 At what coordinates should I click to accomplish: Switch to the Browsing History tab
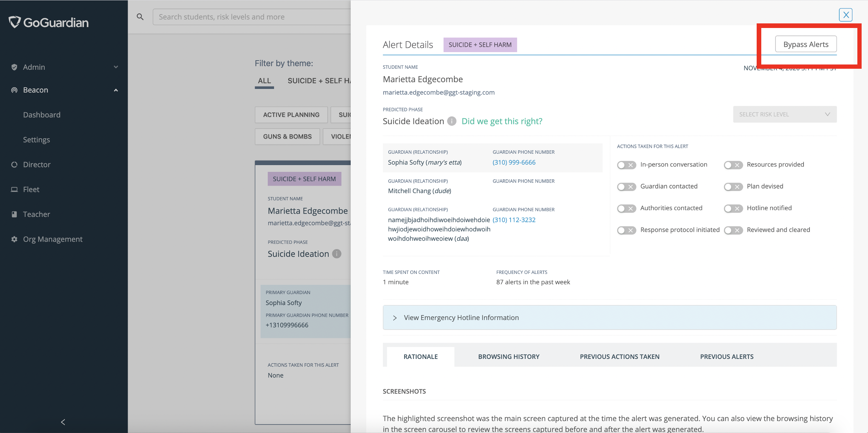click(508, 356)
